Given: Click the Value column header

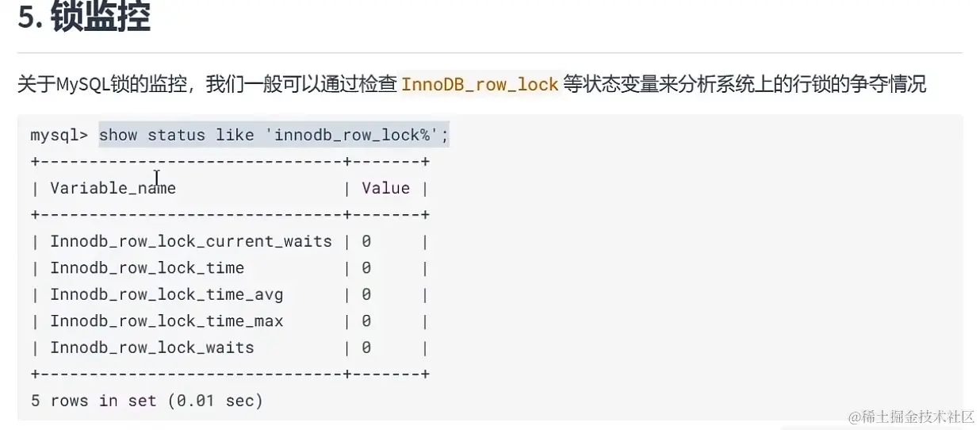Looking at the screenshot, I should 385,188.
